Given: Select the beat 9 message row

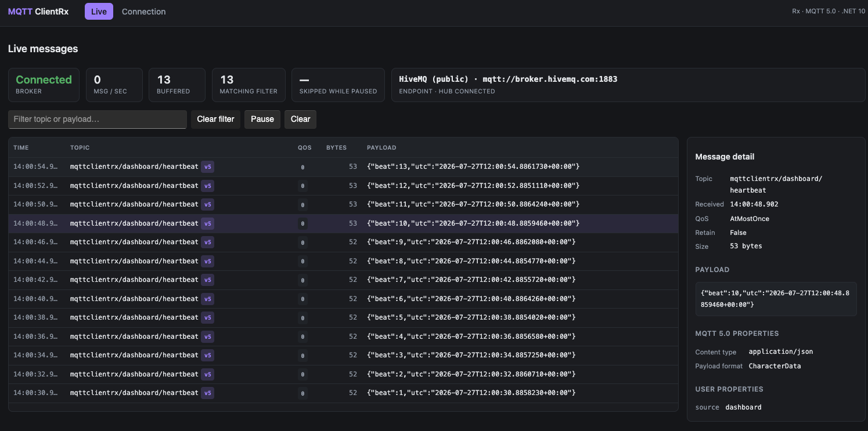Looking at the screenshot, I should [x=343, y=242].
